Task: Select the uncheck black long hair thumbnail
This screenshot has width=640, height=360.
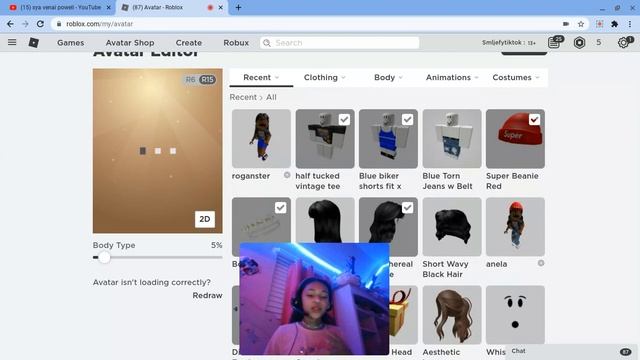Action: coord(325,220)
